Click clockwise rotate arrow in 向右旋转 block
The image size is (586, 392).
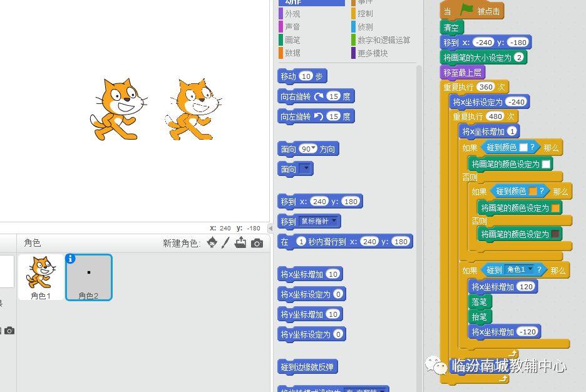tap(319, 96)
